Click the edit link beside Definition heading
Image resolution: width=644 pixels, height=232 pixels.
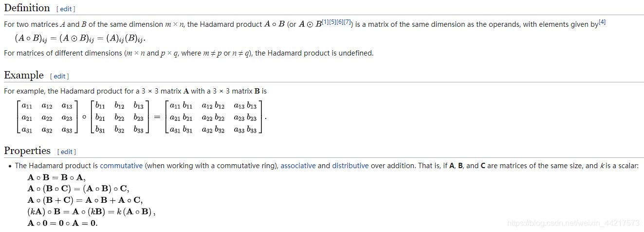pyautogui.click(x=66, y=9)
